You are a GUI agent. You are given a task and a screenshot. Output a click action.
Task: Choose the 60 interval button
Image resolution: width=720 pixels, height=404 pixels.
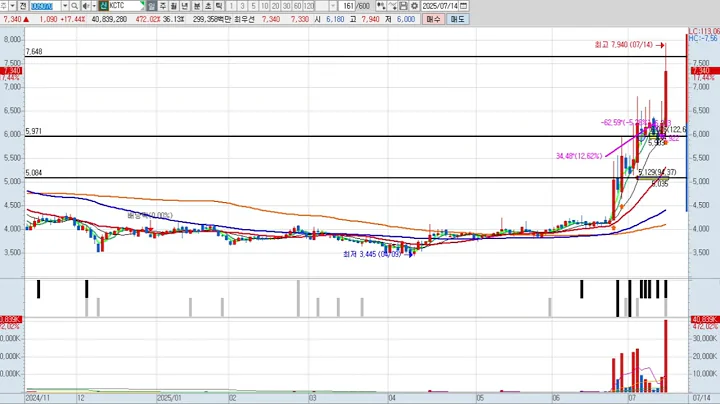coord(298,6)
